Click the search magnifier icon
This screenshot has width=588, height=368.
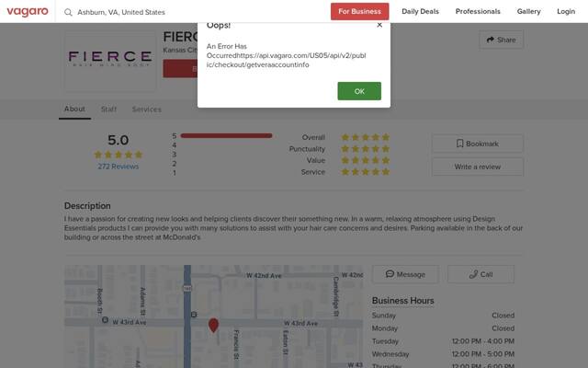[x=68, y=12]
